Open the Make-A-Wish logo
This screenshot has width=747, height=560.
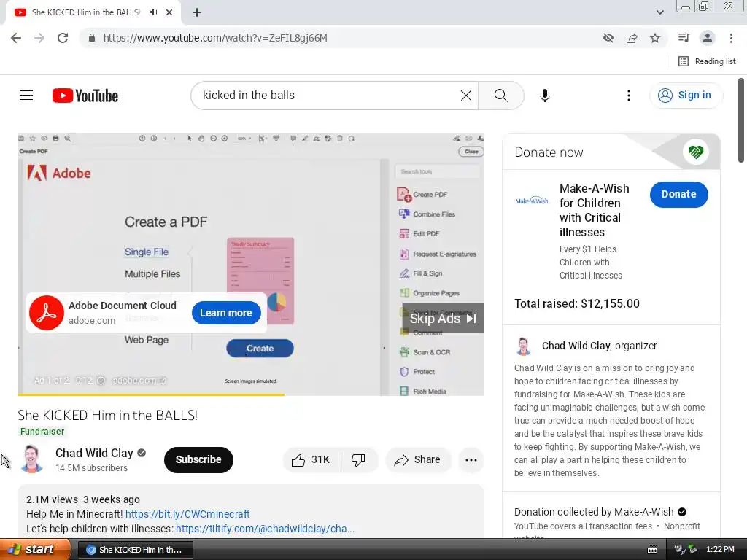[x=532, y=201]
